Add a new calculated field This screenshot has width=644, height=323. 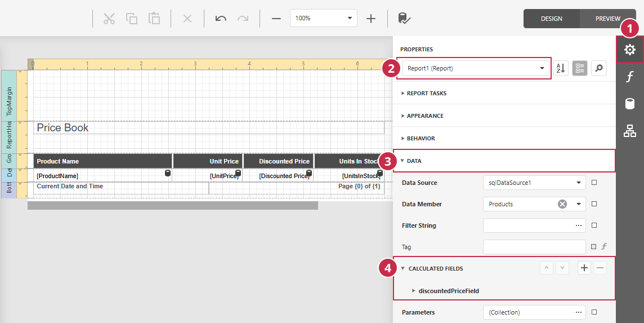click(x=584, y=268)
